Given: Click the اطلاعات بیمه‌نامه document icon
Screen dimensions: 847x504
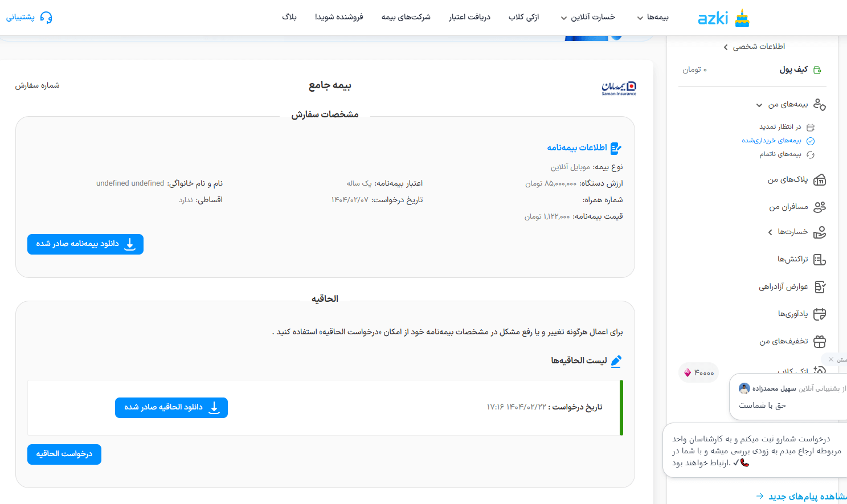Looking at the screenshot, I should click(615, 147).
